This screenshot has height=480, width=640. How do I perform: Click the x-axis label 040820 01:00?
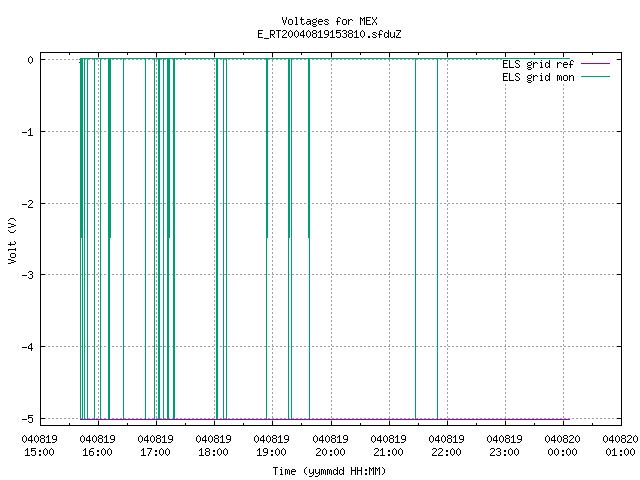620,446
